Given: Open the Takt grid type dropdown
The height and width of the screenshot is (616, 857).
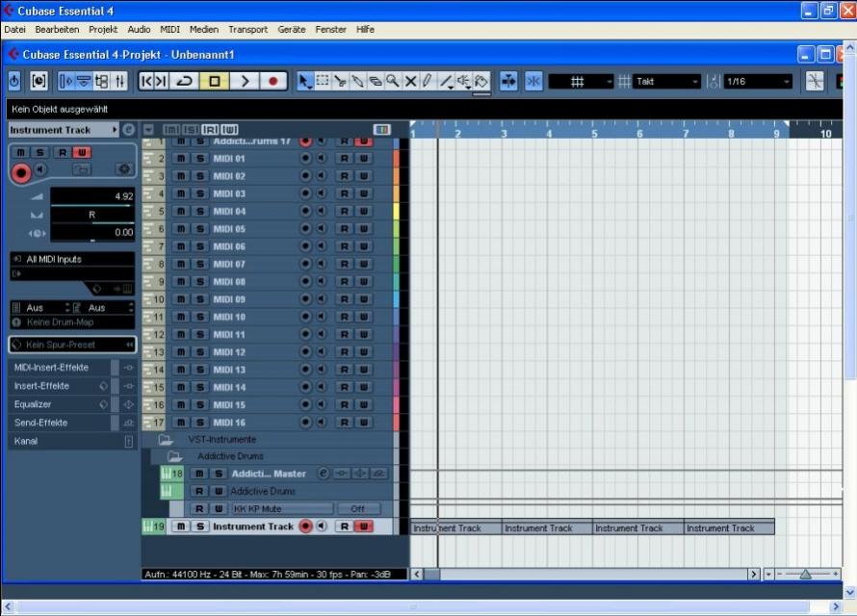Looking at the screenshot, I should (666, 82).
